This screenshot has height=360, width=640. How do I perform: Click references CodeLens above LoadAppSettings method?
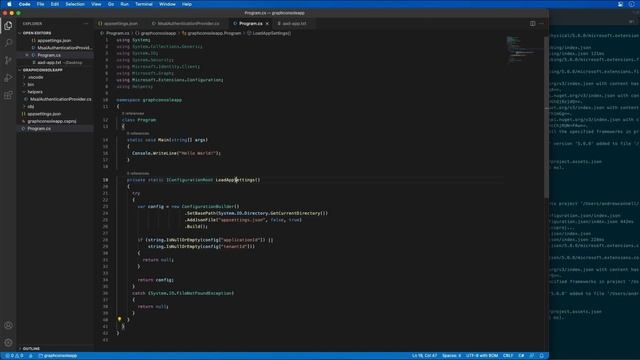(x=138, y=173)
